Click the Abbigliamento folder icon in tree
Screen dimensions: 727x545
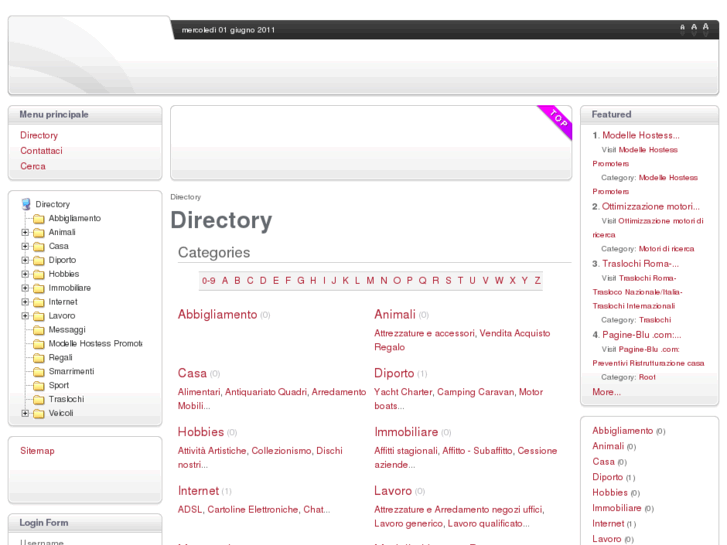pyautogui.click(x=39, y=218)
